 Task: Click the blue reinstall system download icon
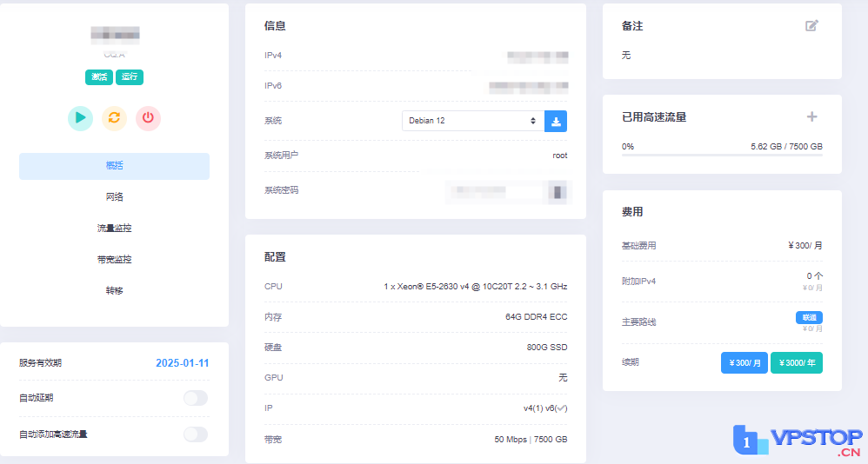click(x=556, y=121)
